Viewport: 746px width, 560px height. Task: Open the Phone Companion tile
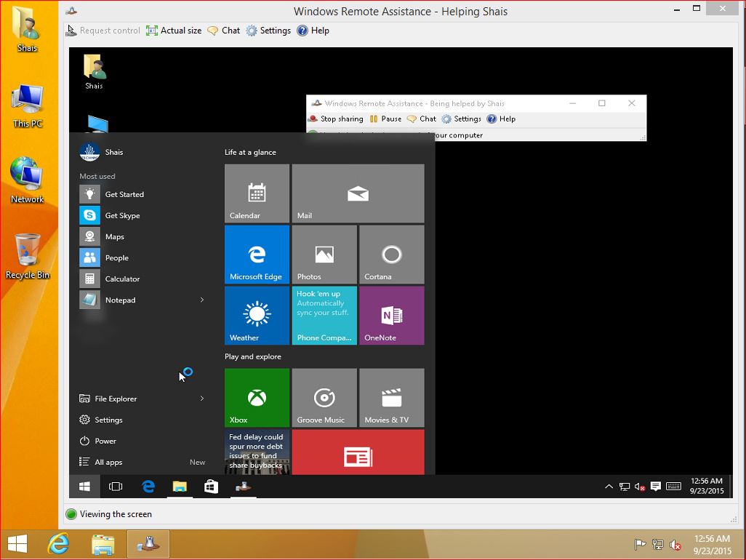pyautogui.click(x=324, y=316)
